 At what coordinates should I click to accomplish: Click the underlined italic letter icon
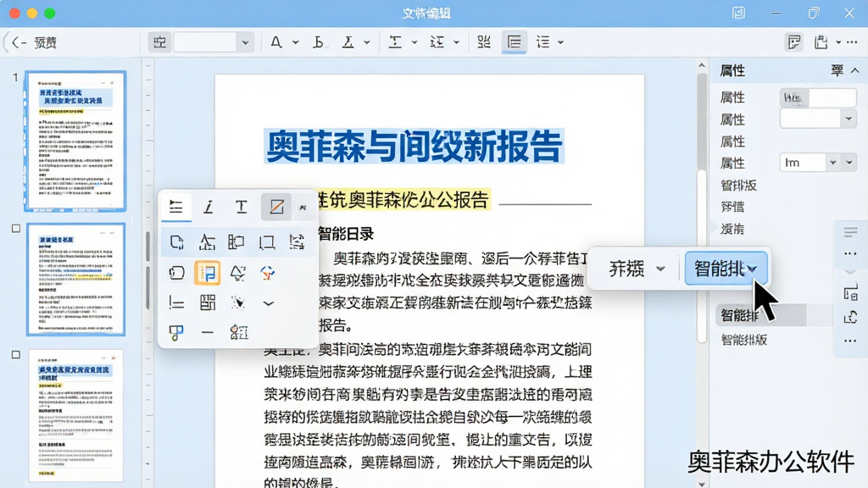(x=348, y=42)
